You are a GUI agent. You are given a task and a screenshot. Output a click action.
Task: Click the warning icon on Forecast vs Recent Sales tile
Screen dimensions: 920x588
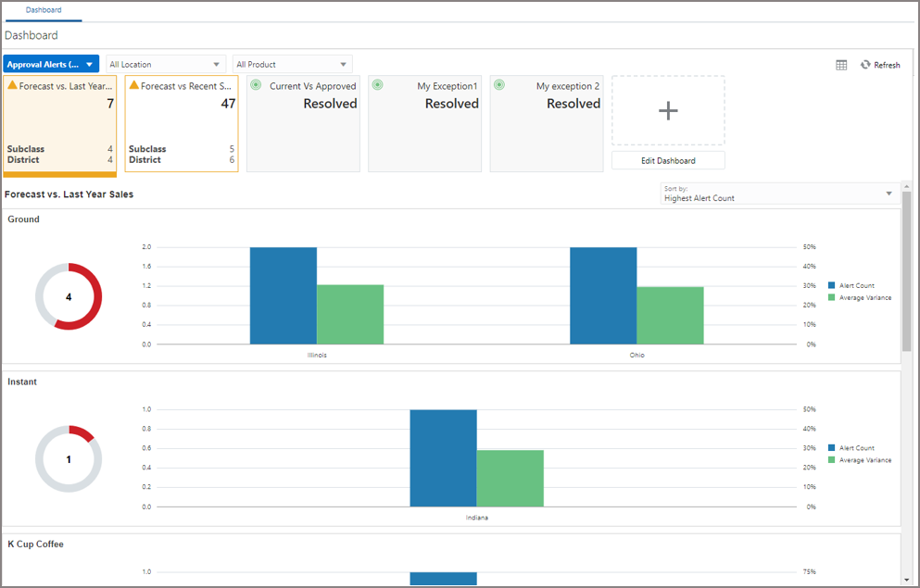(x=132, y=85)
